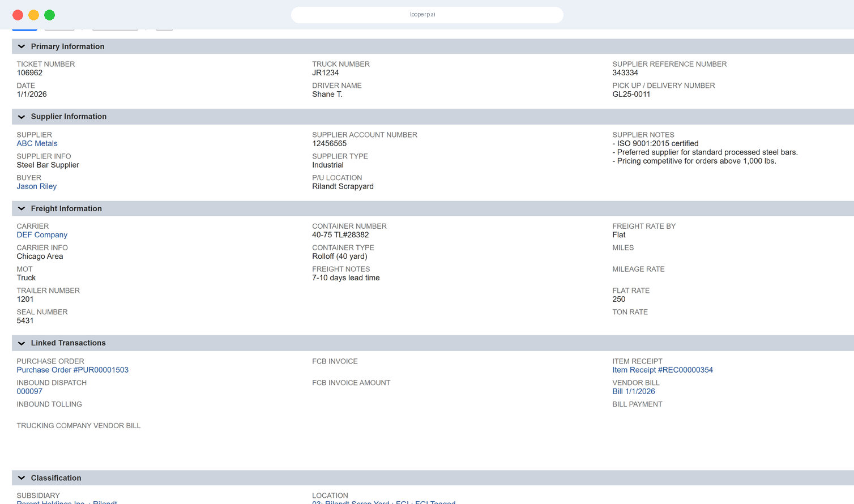854x504 pixels.
Task: Click the Linked Transactions heading text
Action: pyautogui.click(x=68, y=343)
